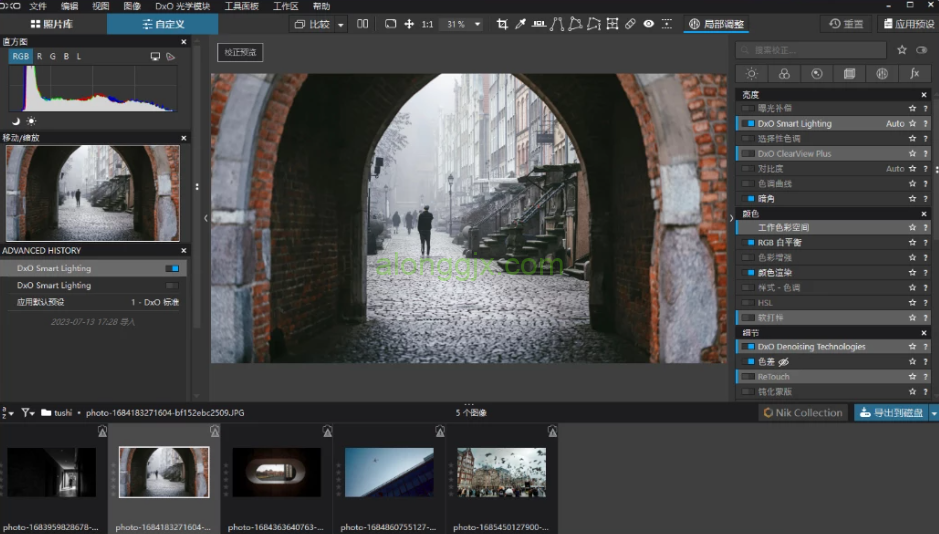Open the fx effects palette icon
Viewport: 939px width, 534px height.
tap(914, 73)
